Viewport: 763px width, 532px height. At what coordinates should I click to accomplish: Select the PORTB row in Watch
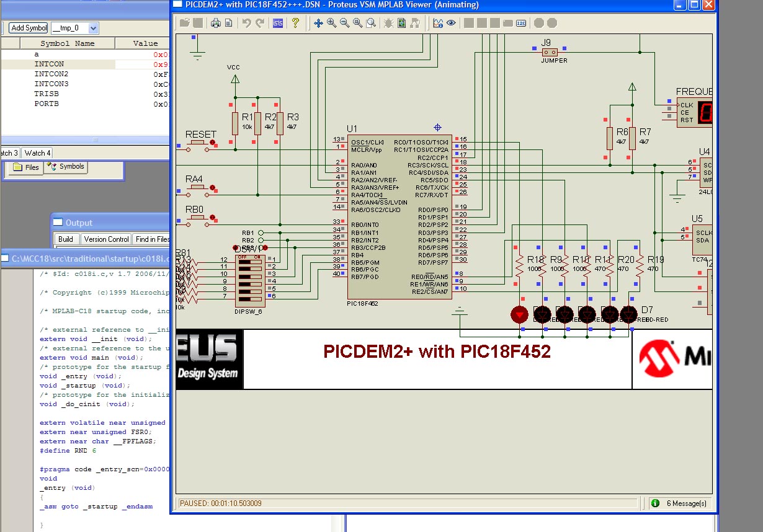point(85,104)
